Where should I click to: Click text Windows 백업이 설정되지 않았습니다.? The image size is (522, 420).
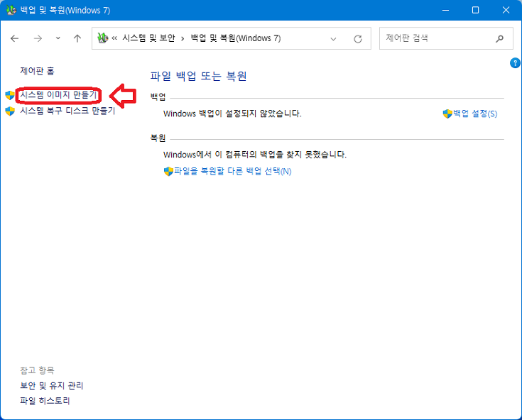[232, 114]
